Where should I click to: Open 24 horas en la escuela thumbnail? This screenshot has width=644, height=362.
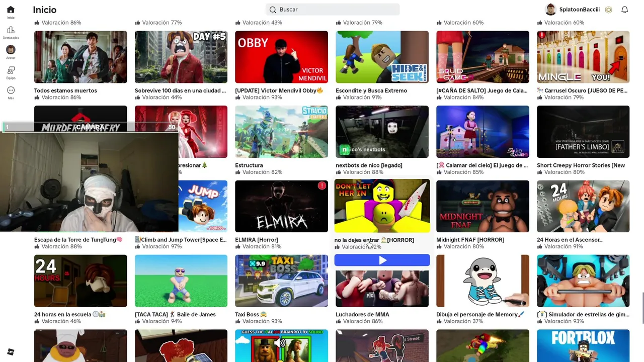click(x=80, y=281)
